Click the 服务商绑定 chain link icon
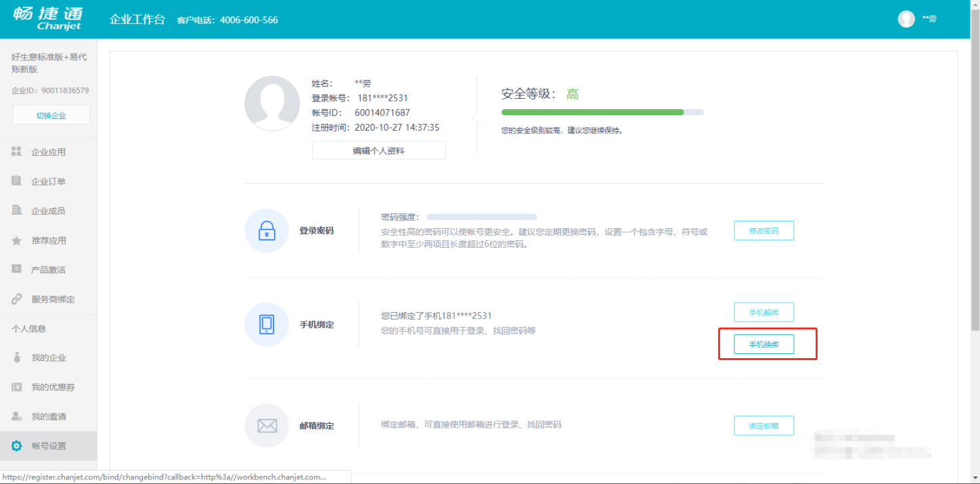This screenshot has width=980, height=484. point(17,299)
